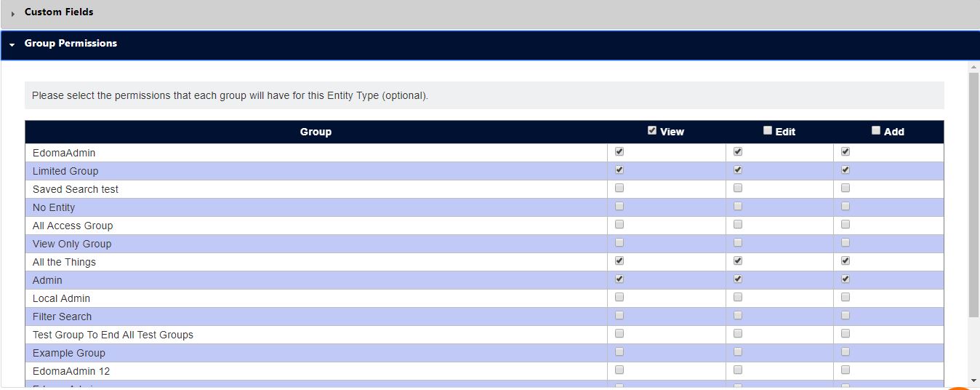Enable Edit for Filter Search group
The height and width of the screenshot is (390, 980).
(x=738, y=316)
